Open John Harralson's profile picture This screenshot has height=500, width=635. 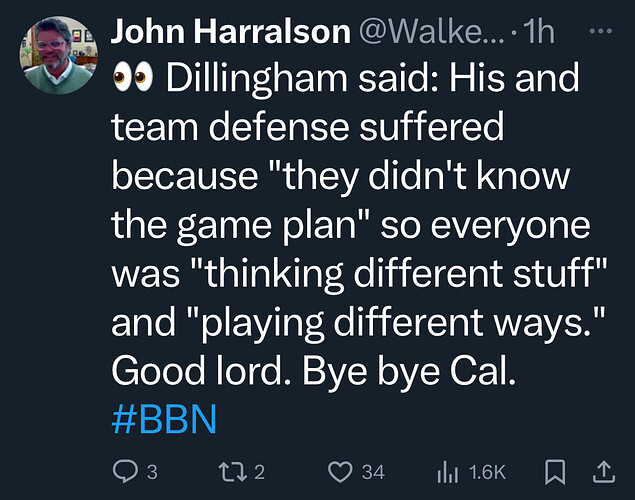coord(59,55)
